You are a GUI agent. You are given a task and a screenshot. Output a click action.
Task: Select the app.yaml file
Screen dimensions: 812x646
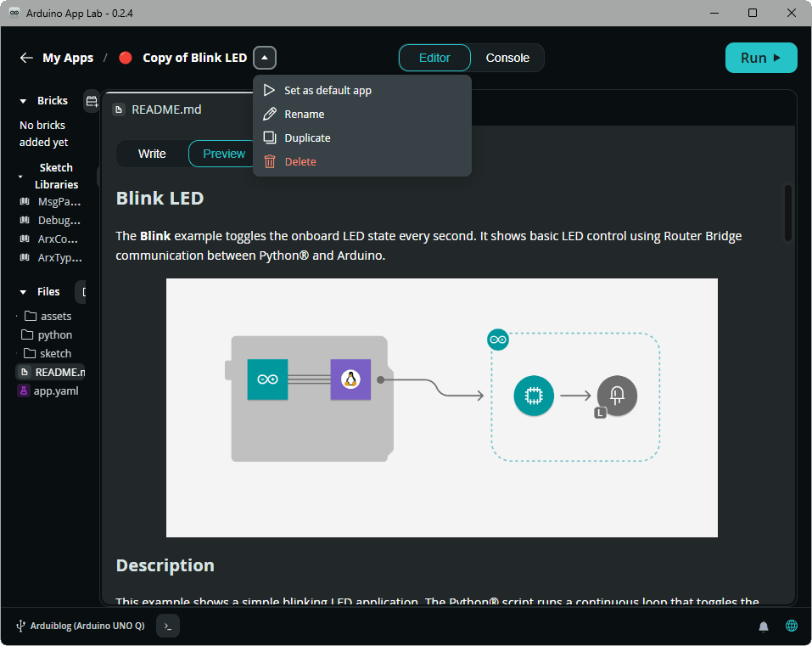point(55,390)
